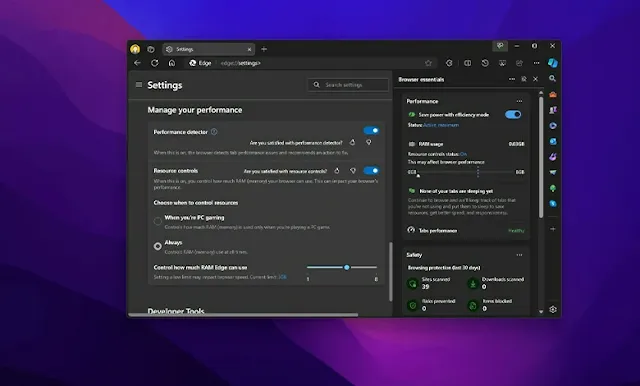This screenshot has width=640, height=386.
Task: Open the sidebar Outlook icon
Action: pos(553,141)
